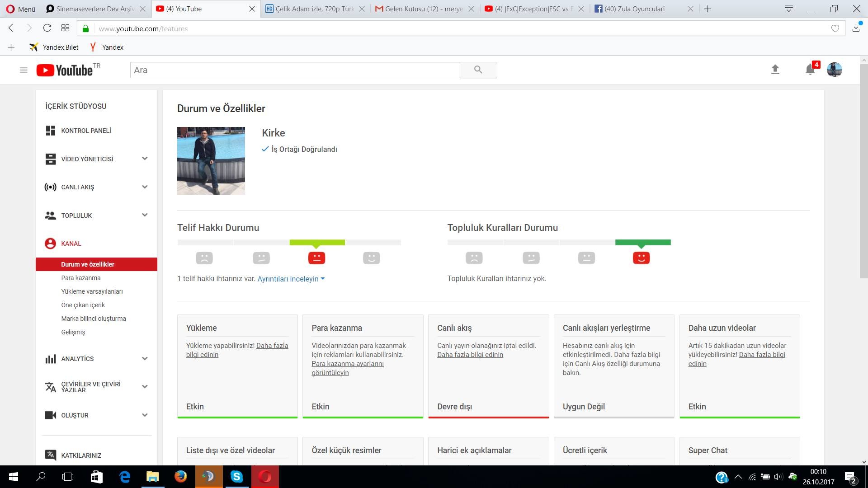Image resolution: width=868 pixels, height=488 pixels.
Task: Click the upload video arrow icon
Action: click(775, 70)
